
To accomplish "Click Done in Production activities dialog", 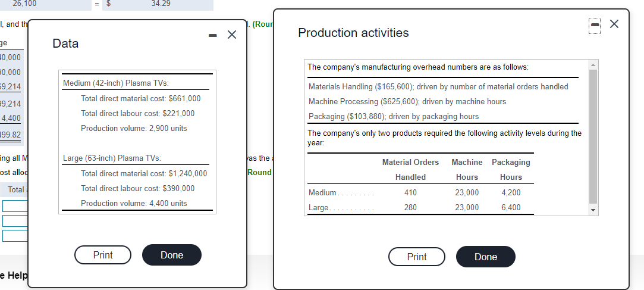I will point(485,257).
